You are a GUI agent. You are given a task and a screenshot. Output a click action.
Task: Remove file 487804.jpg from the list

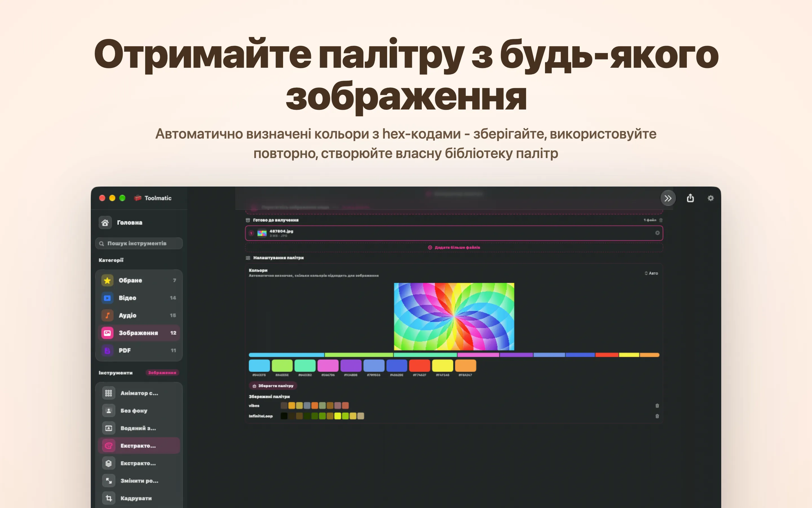(x=657, y=233)
